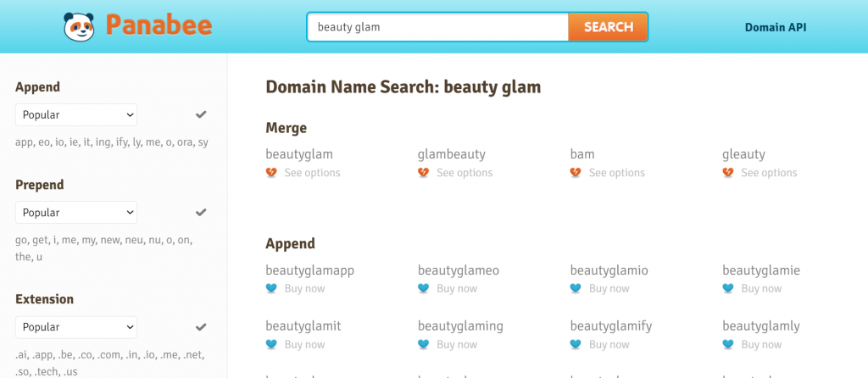This screenshot has width=868, height=378.
Task: Toggle the Append section checkmark
Action: click(201, 114)
